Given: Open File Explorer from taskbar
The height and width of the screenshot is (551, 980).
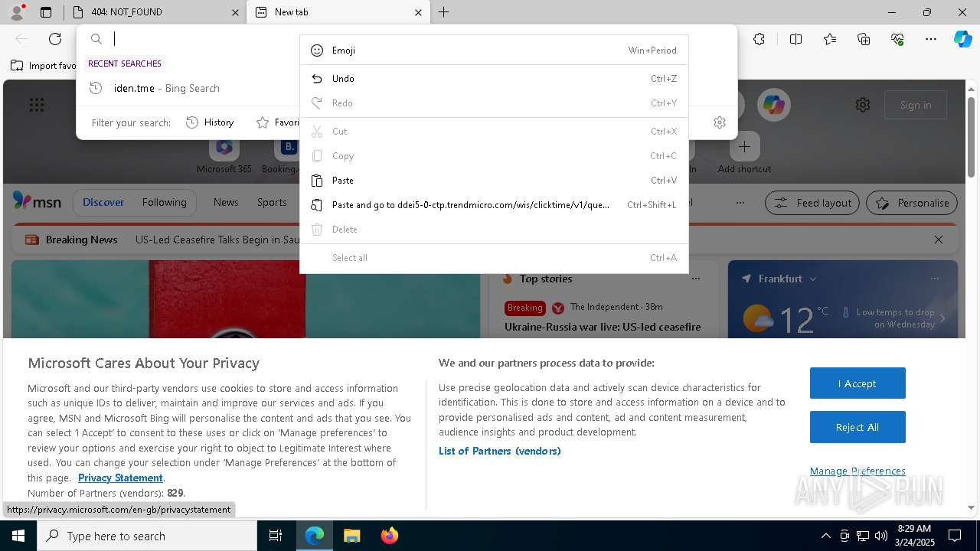Looking at the screenshot, I should pos(351,536).
